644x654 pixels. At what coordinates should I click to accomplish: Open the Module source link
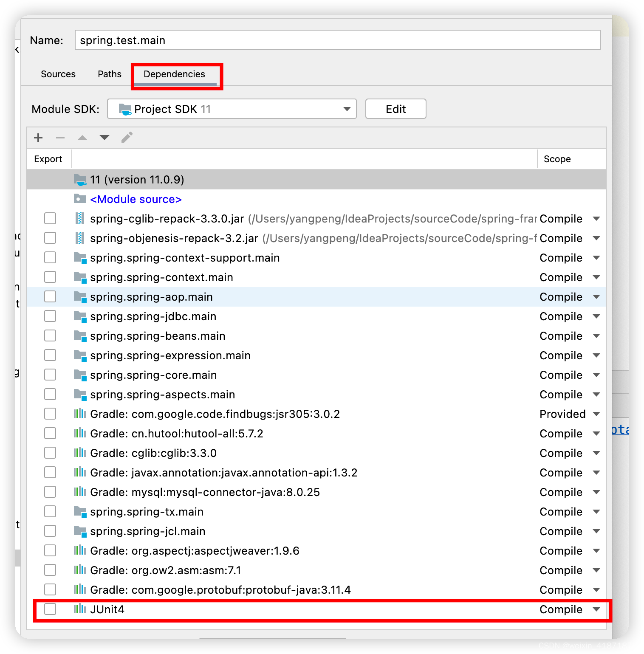click(136, 199)
